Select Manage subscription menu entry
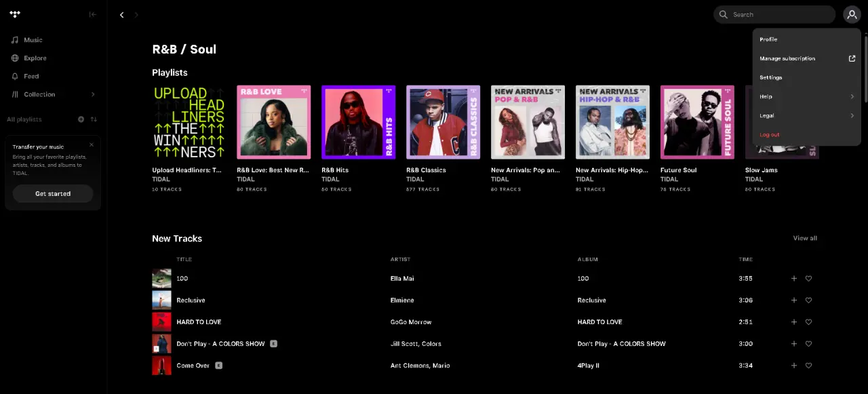 point(806,58)
